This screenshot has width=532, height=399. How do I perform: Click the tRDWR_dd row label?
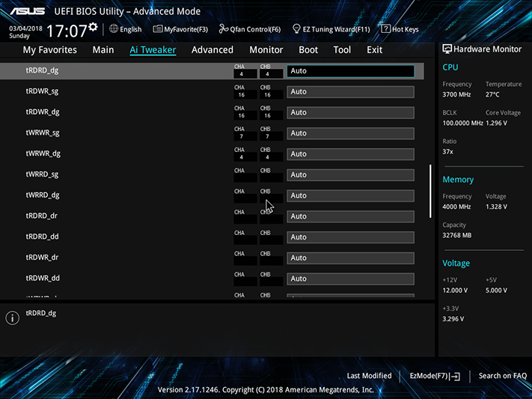click(x=43, y=278)
